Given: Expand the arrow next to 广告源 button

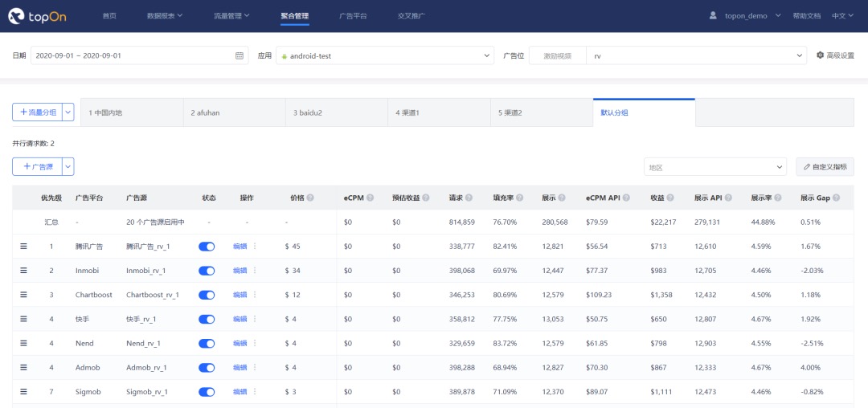Looking at the screenshot, I should coord(68,166).
